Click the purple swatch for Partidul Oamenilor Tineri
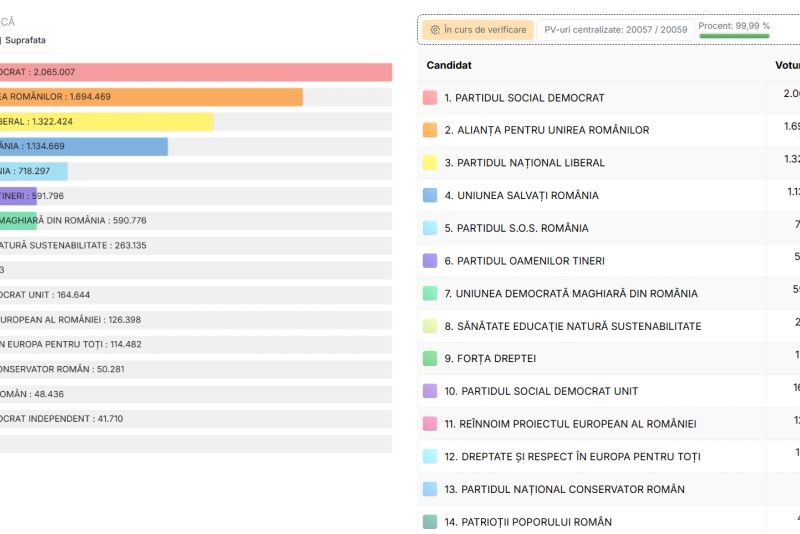 click(x=430, y=261)
